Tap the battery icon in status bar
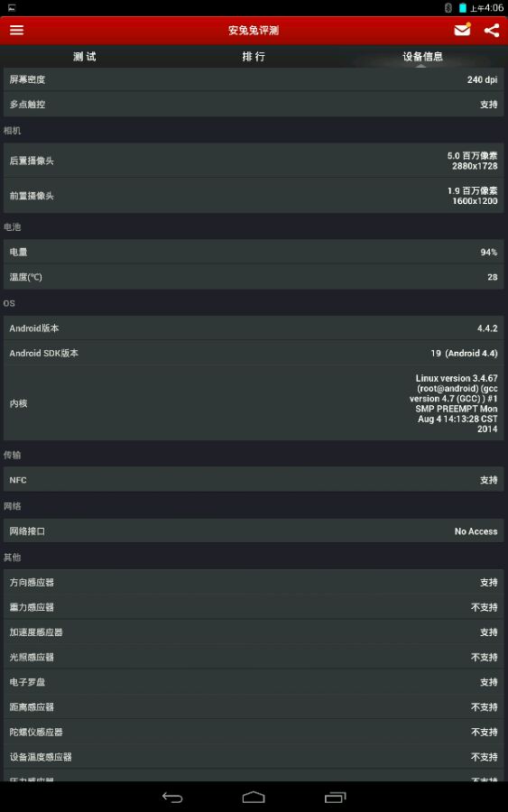 [x=462, y=8]
